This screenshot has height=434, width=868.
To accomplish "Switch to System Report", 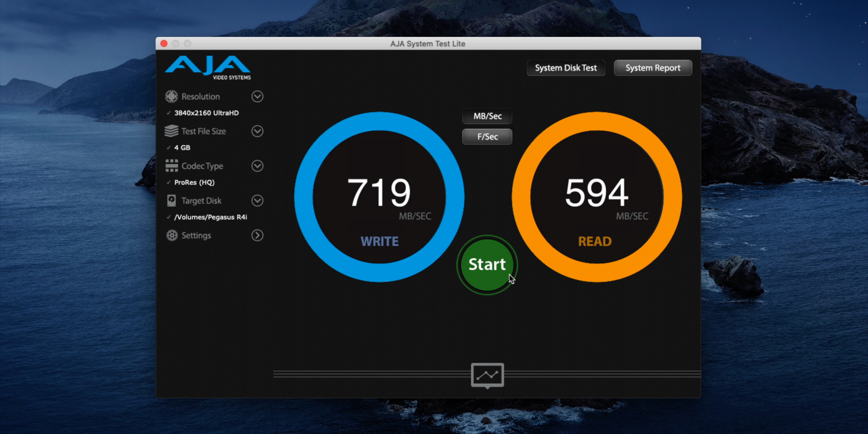I will (x=653, y=68).
